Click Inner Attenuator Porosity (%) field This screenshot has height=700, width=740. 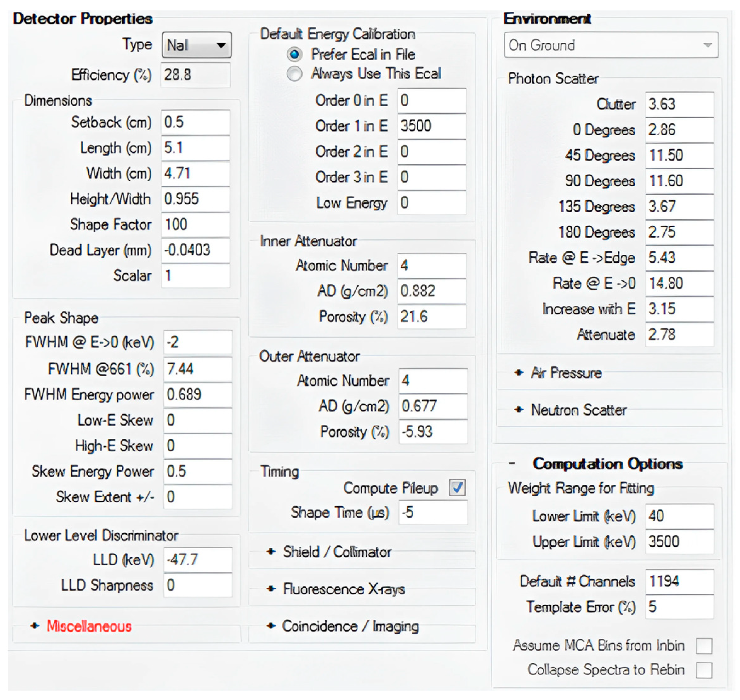pos(431,317)
